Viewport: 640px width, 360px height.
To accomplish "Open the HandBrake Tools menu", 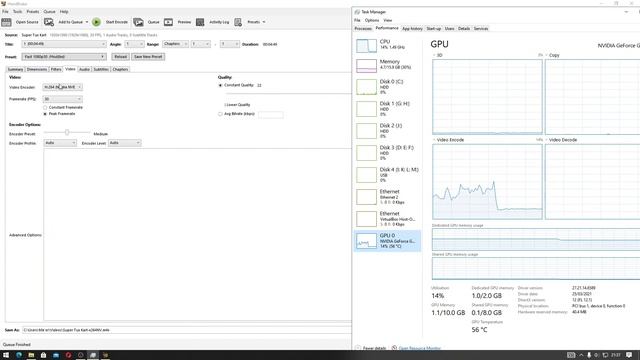I will pos(18,12).
